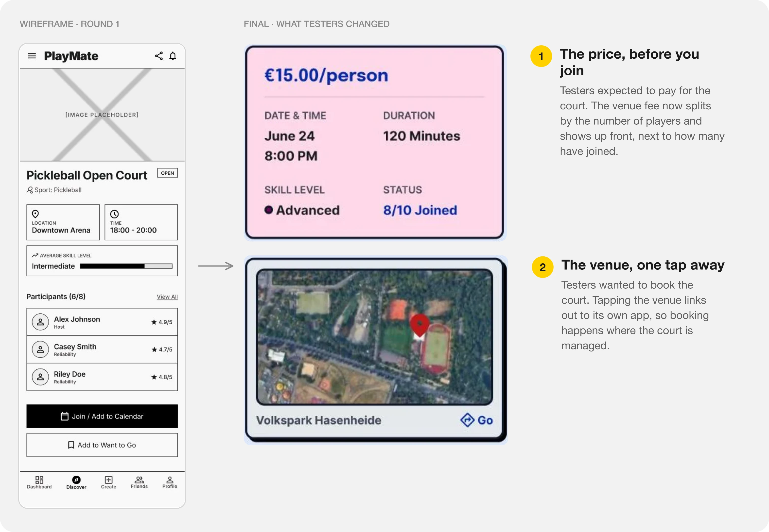
Task: Click the star rating 4.9/5 for Alex
Action: [162, 322]
